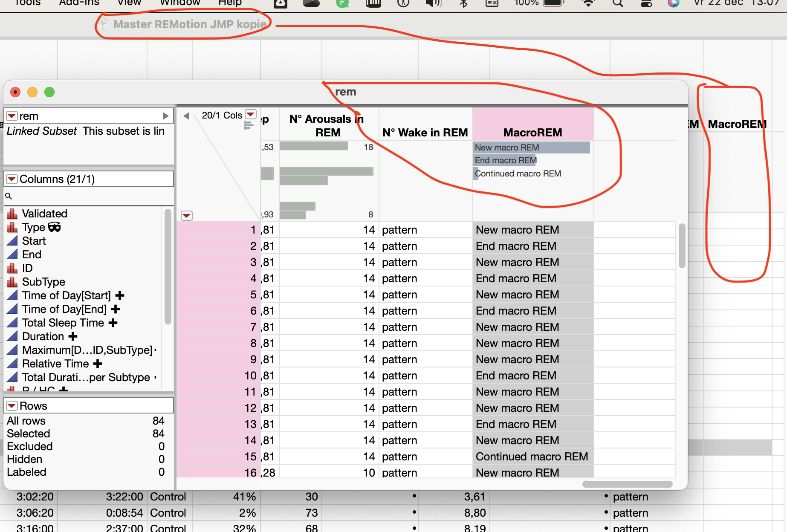Click the magnifier icon in the Columns search box

point(9,196)
